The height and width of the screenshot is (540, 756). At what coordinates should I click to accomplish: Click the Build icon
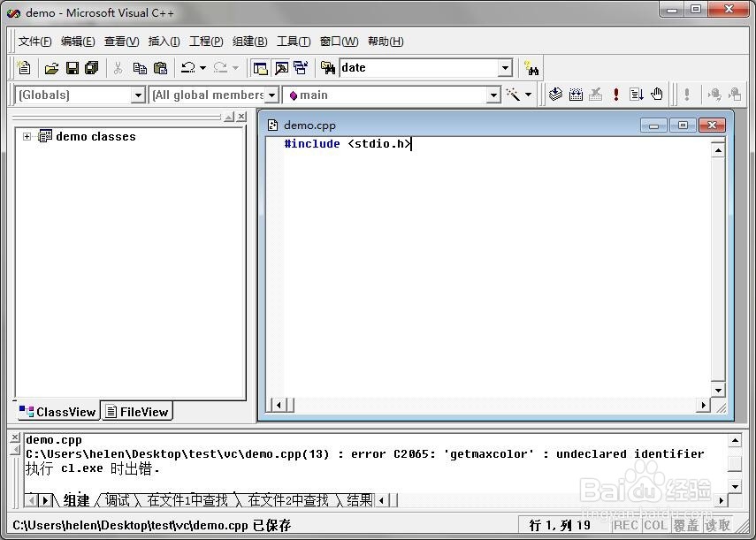576,94
